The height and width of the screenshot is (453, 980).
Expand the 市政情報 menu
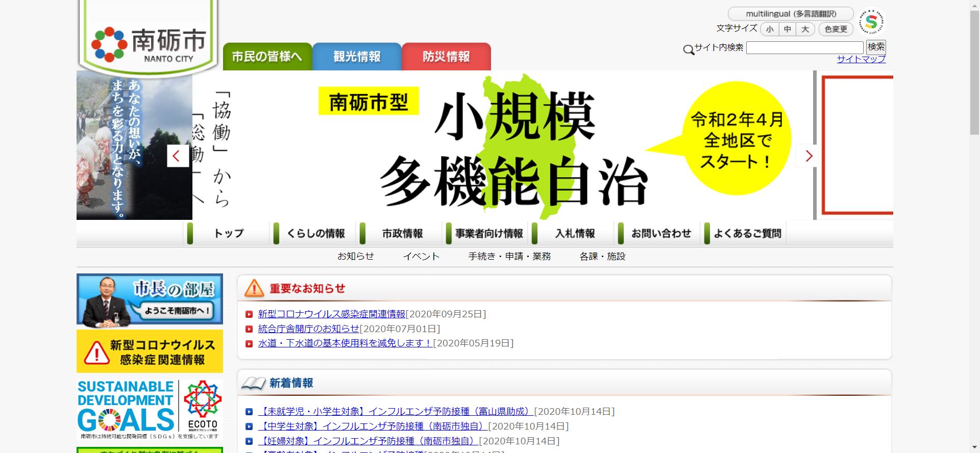(x=402, y=234)
